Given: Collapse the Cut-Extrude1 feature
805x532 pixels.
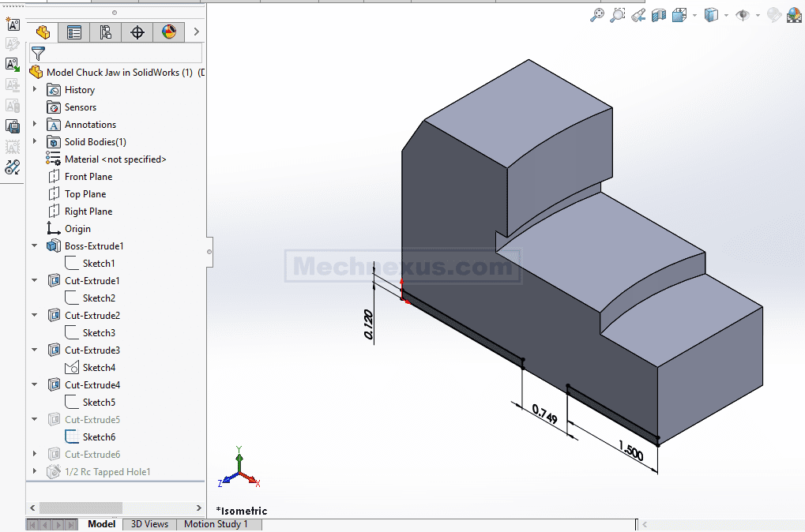Looking at the screenshot, I should [35, 280].
